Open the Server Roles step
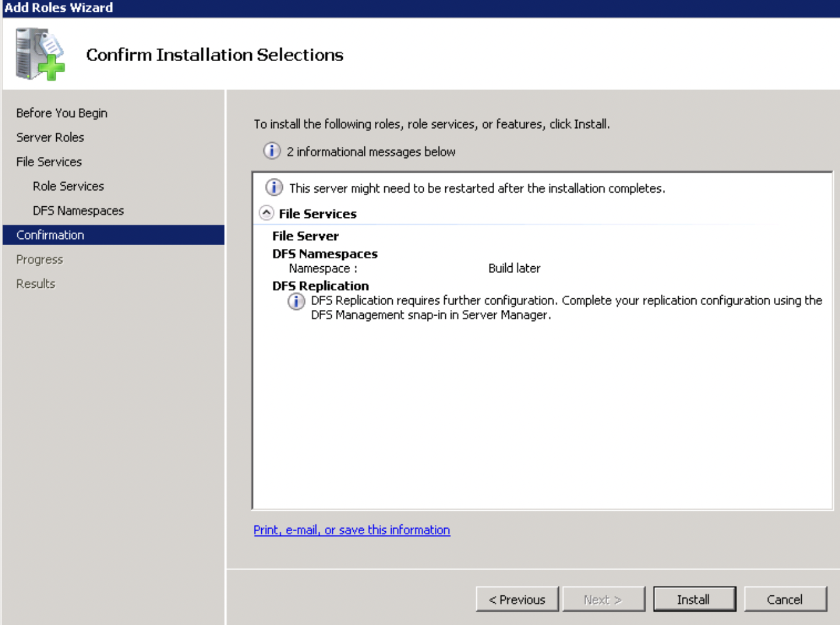Screen dimensions: 840x625 tap(50, 137)
